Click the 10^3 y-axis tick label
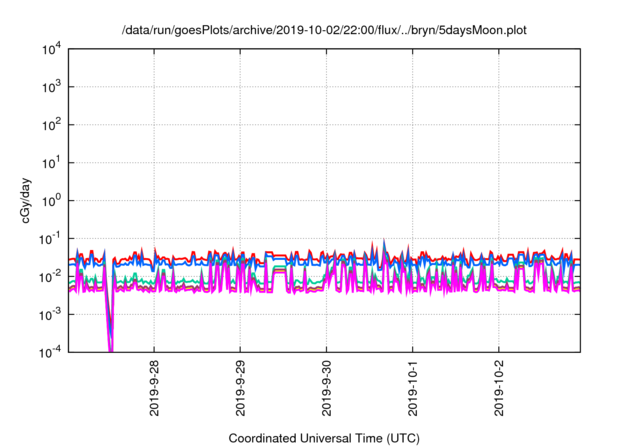640x448 pixels. pos(52,87)
